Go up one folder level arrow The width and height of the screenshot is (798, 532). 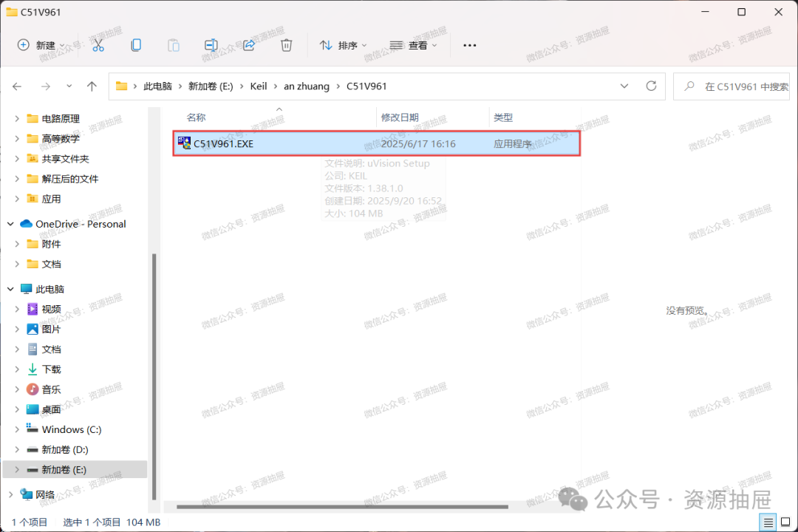click(92, 86)
